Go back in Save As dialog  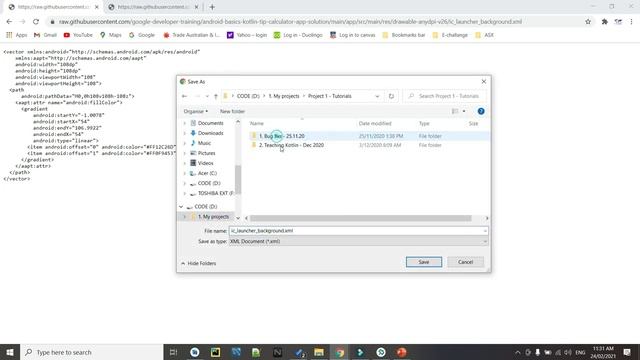point(184,96)
